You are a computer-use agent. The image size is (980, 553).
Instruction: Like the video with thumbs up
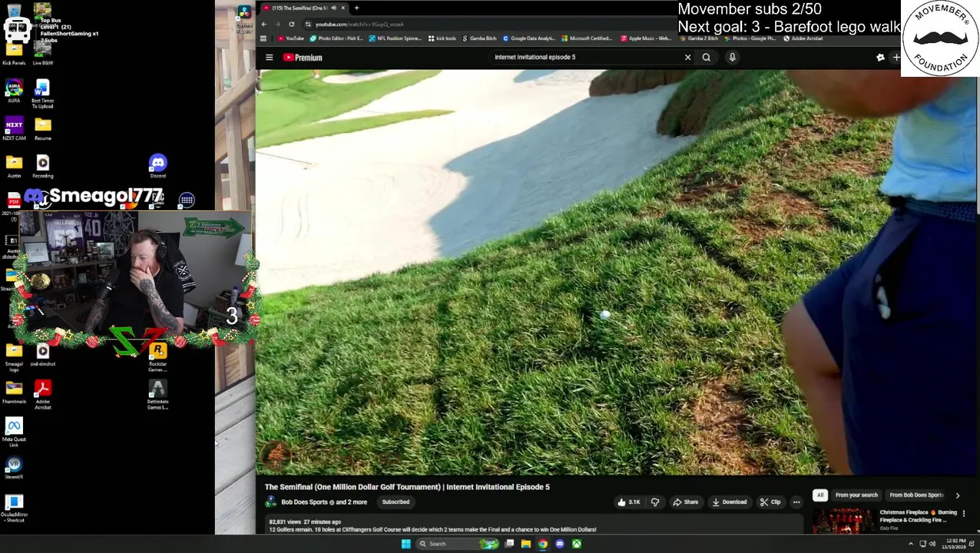point(628,502)
